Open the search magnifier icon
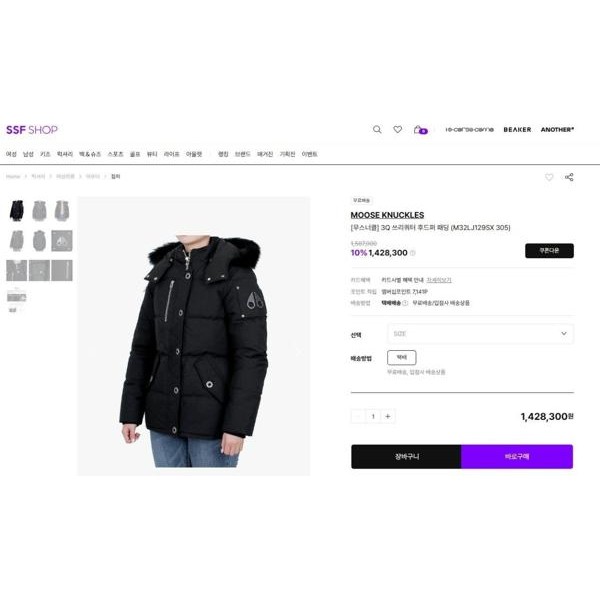 pos(377,129)
